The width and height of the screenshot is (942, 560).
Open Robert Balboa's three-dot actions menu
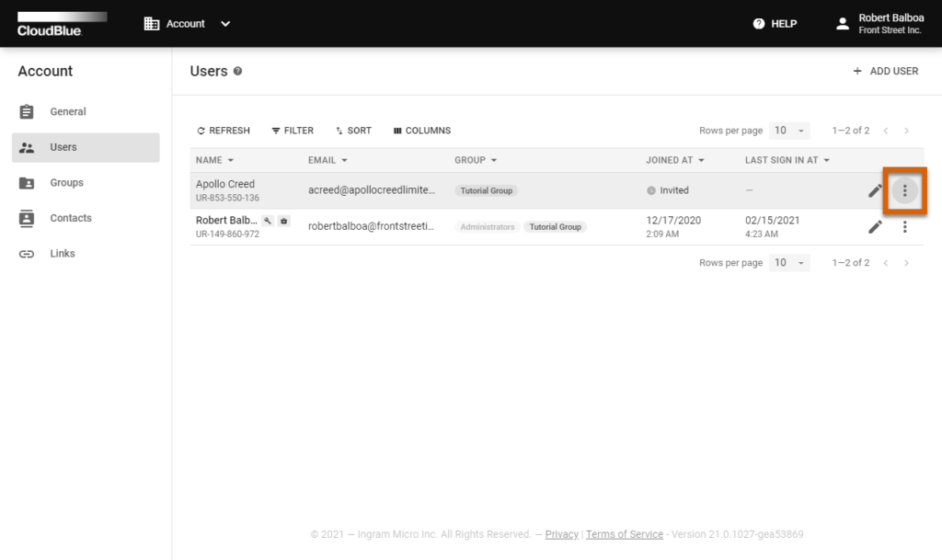pos(904,225)
